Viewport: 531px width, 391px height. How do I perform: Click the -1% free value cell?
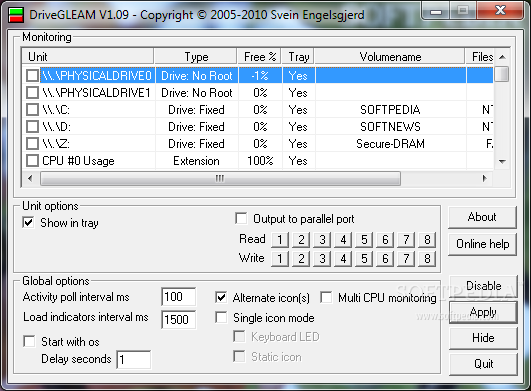(x=260, y=75)
